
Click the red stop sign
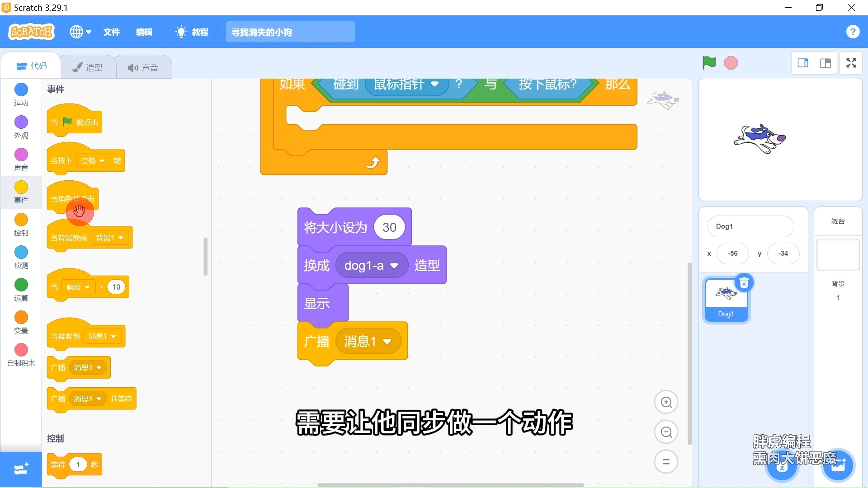pyautogui.click(x=731, y=63)
